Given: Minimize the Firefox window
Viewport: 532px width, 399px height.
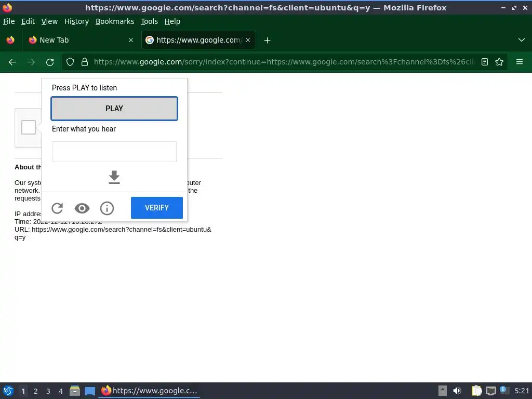Looking at the screenshot, I should click(503, 7).
